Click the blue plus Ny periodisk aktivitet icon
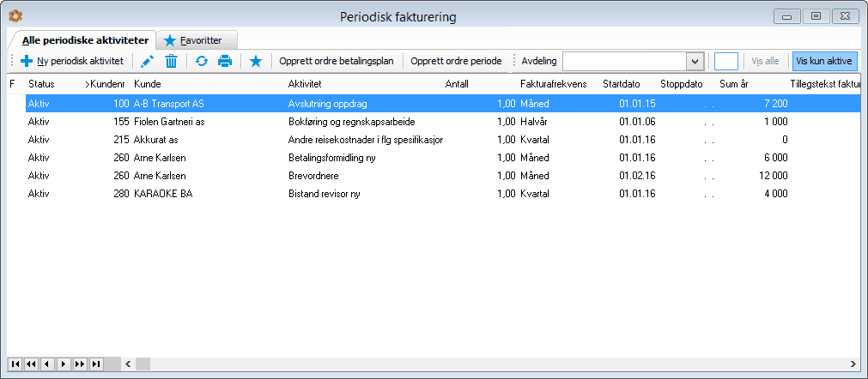The height and width of the screenshot is (379, 868). pyautogui.click(x=26, y=62)
